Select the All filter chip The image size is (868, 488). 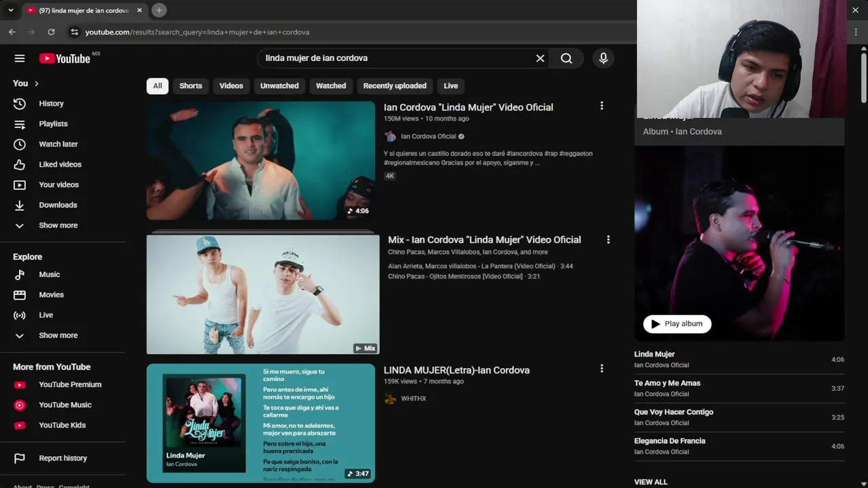[157, 86]
